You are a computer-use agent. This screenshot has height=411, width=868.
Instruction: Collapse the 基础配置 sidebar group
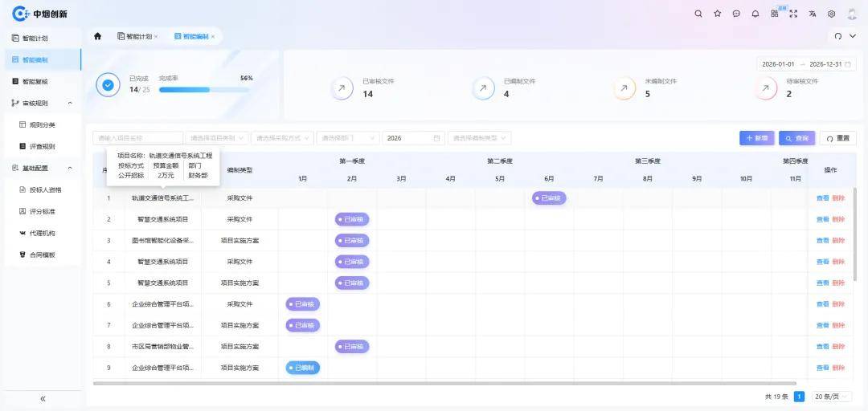tap(69, 168)
